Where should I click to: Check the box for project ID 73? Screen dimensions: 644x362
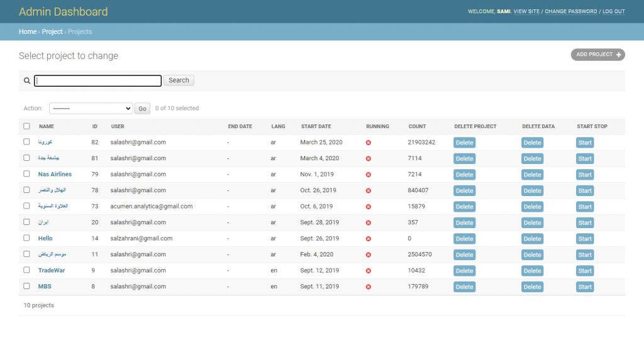point(26,206)
